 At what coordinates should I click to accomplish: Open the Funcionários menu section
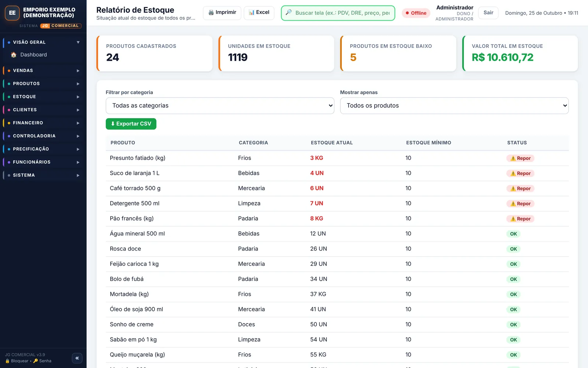(x=43, y=162)
